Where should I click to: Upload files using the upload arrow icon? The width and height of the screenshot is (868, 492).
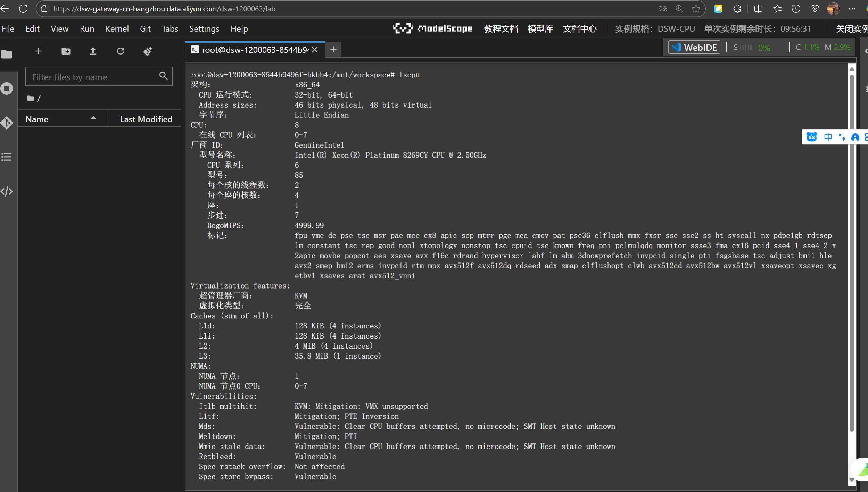pyautogui.click(x=93, y=51)
